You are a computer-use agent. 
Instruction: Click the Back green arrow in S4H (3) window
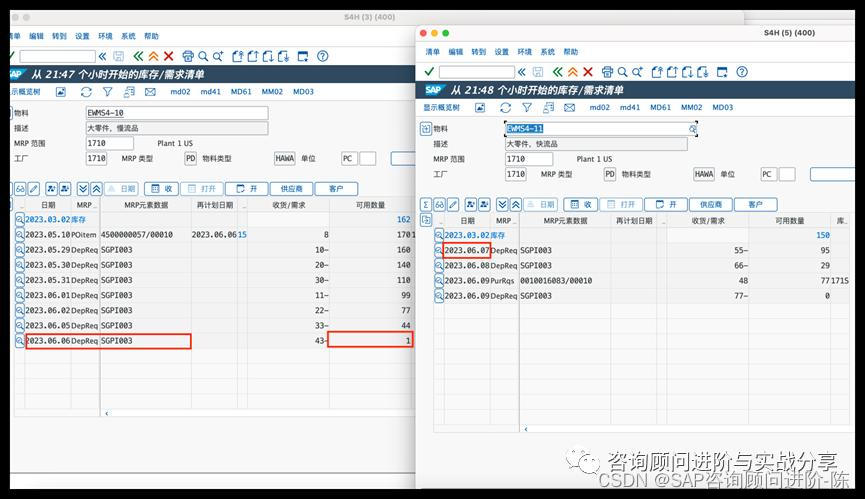click(138, 56)
